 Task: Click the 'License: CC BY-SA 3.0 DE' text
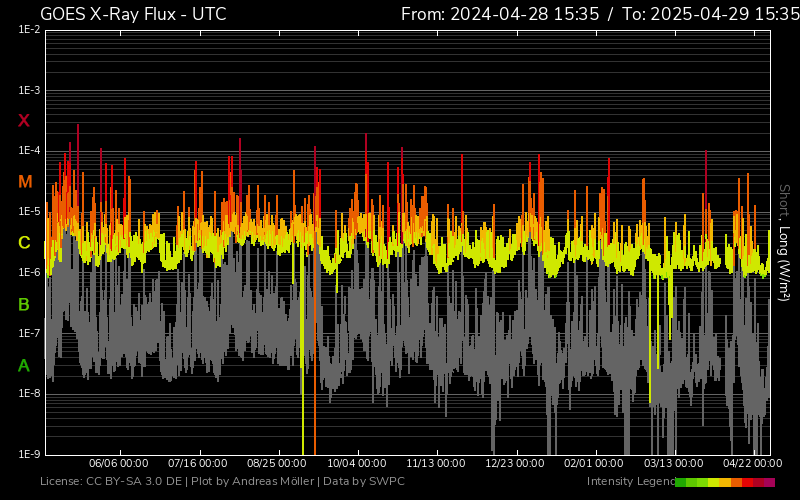click(x=111, y=481)
